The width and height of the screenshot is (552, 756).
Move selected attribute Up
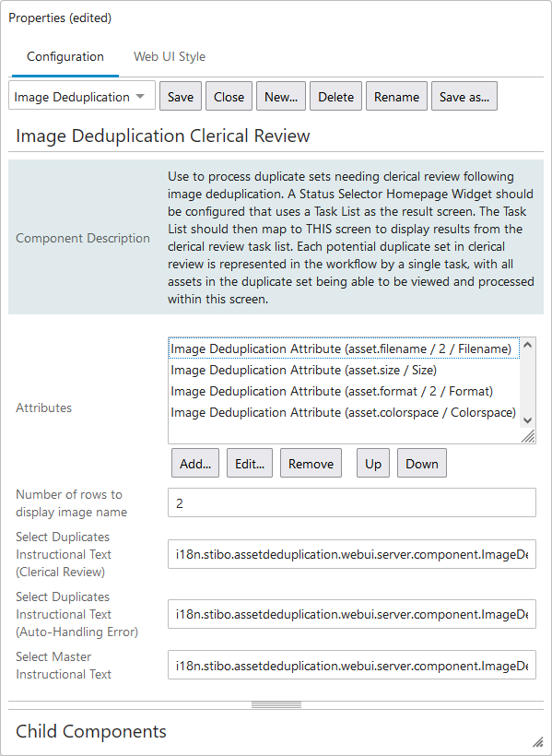click(x=373, y=464)
